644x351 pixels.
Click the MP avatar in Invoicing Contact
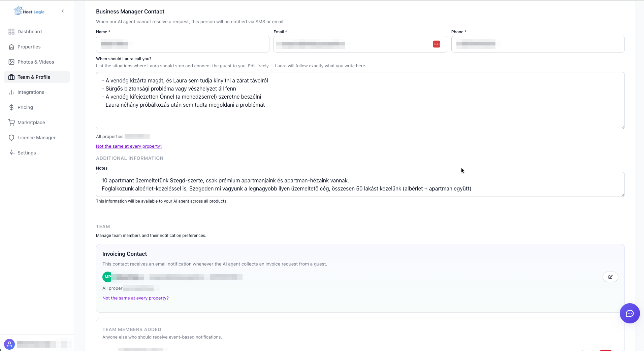point(107,277)
